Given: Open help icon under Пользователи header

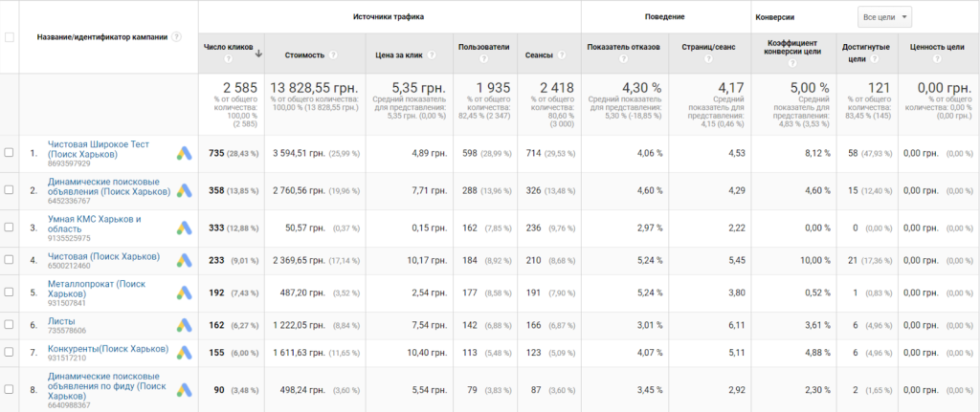Looking at the screenshot, I should coord(483,59).
